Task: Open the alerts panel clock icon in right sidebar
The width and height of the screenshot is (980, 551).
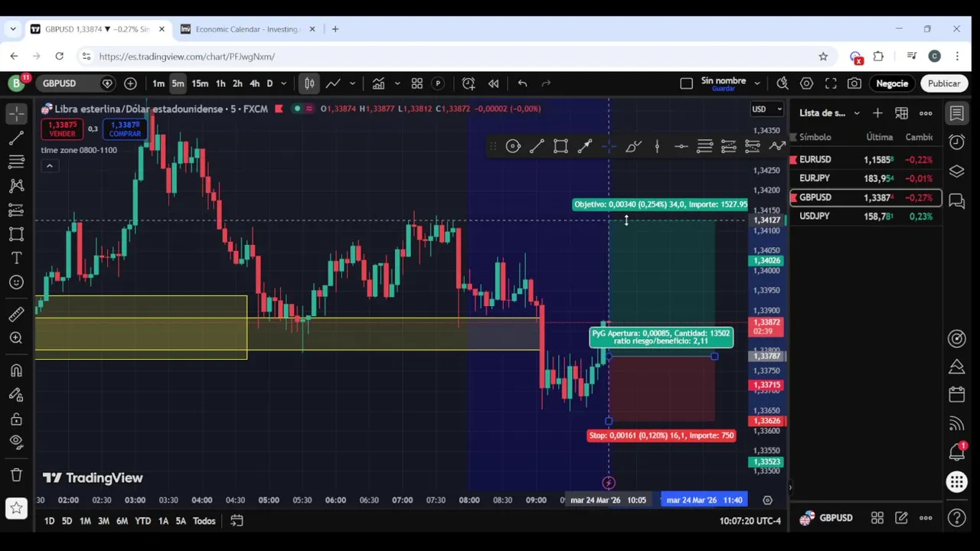Action: (x=957, y=142)
